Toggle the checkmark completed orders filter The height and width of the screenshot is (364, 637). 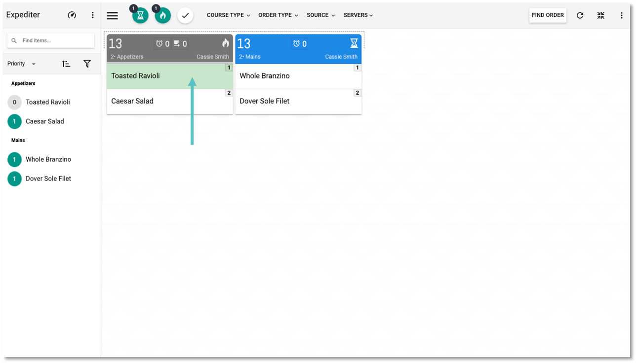pos(185,16)
